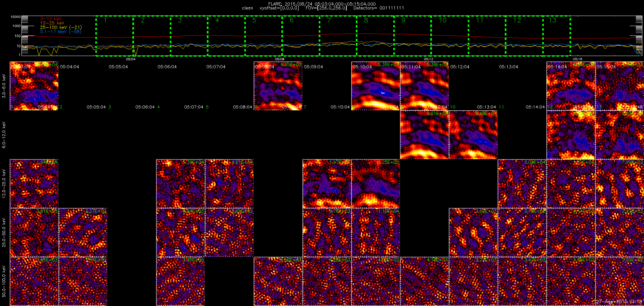Select interval 12 number in the light curve
644x306 pixels.
coord(517,20)
